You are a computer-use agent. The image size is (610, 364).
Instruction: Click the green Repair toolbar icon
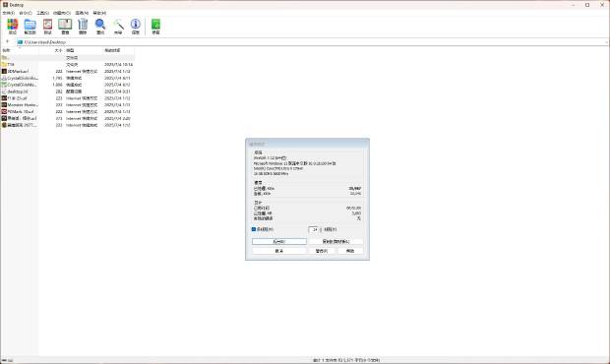coord(155,25)
